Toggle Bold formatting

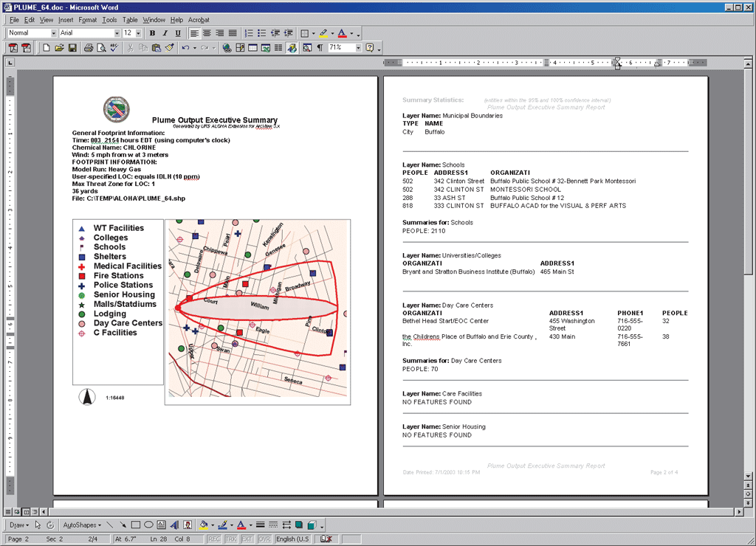tap(152, 33)
